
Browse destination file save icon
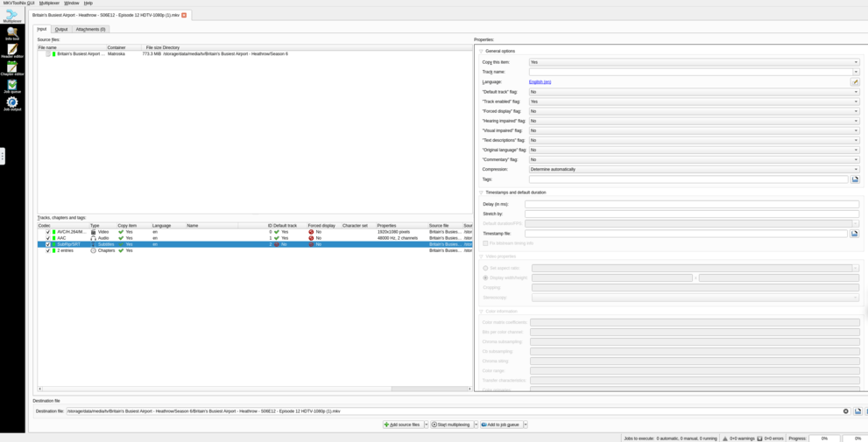click(857, 411)
